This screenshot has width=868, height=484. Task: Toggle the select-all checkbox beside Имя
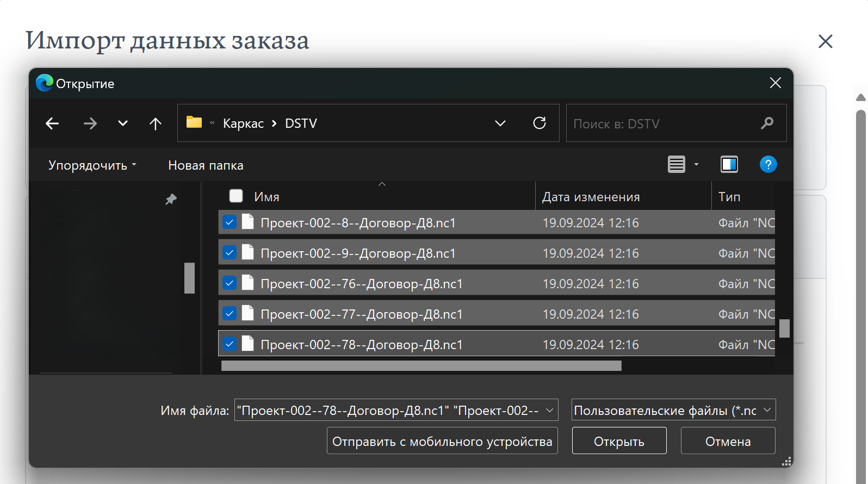coord(236,196)
